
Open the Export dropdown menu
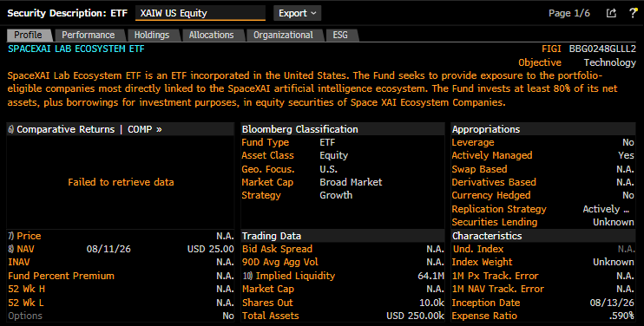pos(298,13)
